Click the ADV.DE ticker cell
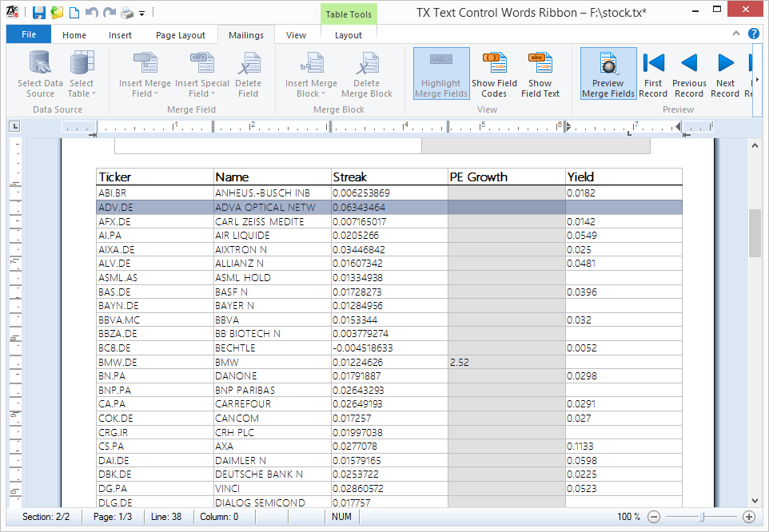 click(155, 207)
